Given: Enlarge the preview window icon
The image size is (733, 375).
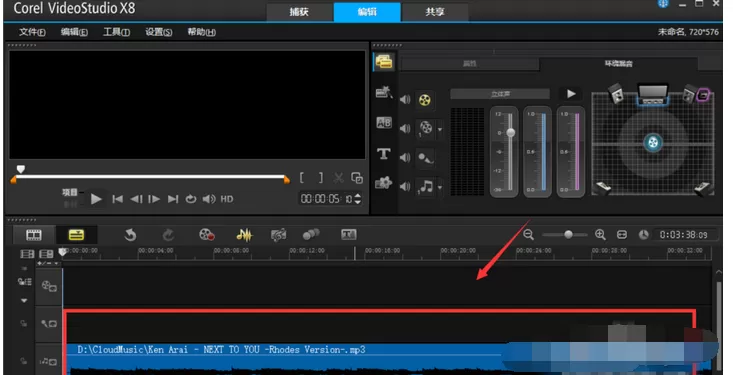Looking at the screenshot, I should point(357,178).
